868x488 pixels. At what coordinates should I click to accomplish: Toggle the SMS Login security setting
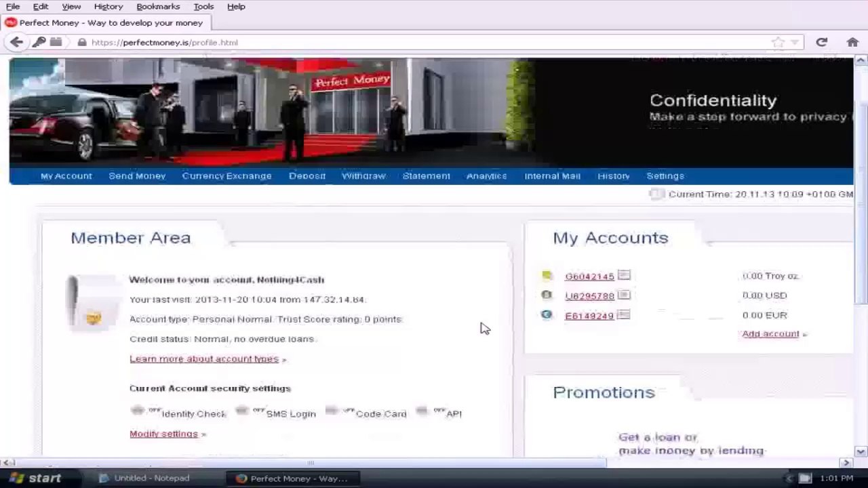click(242, 411)
